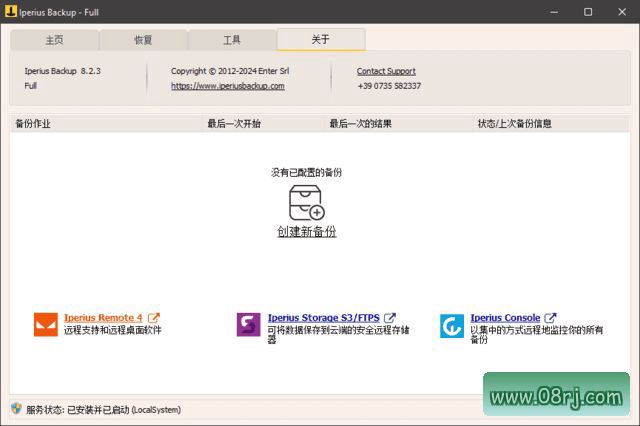Open the Iperius Console link
This screenshot has width=640, height=426.
(505, 317)
